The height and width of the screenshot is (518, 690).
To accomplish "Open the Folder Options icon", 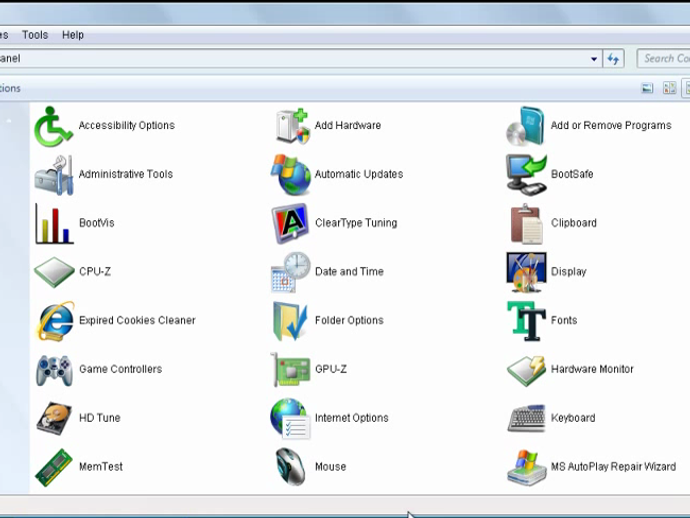I will pyautogui.click(x=290, y=321).
